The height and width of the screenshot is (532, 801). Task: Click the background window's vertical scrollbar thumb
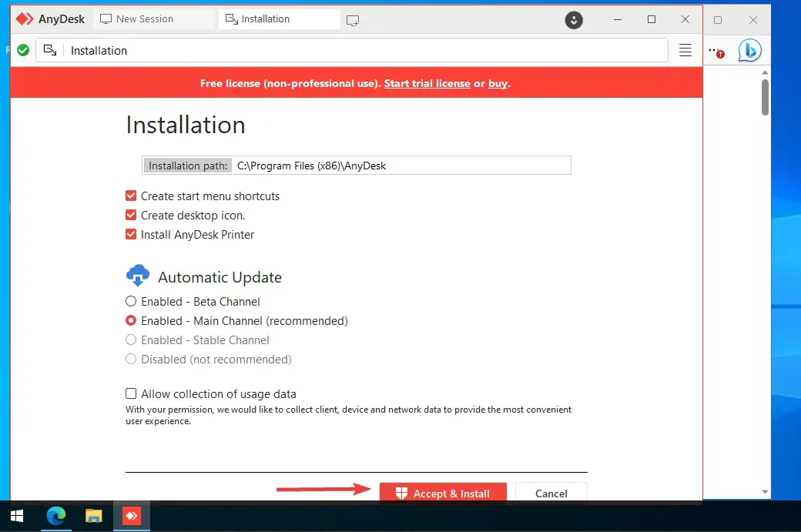point(765,97)
